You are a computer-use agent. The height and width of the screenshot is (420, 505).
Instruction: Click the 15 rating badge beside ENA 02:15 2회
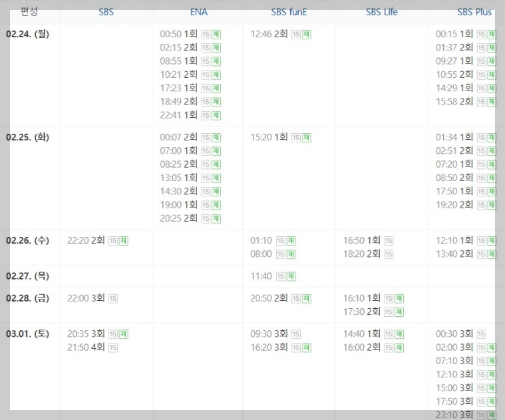(x=206, y=48)
